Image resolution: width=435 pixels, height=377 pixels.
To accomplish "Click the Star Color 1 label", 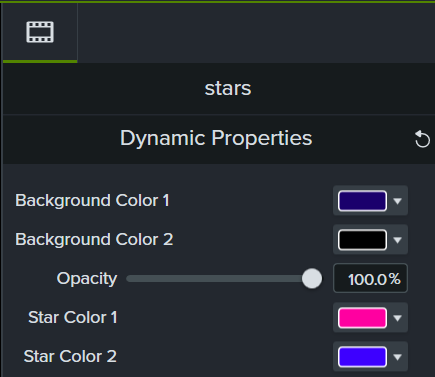I will point(73,317).
